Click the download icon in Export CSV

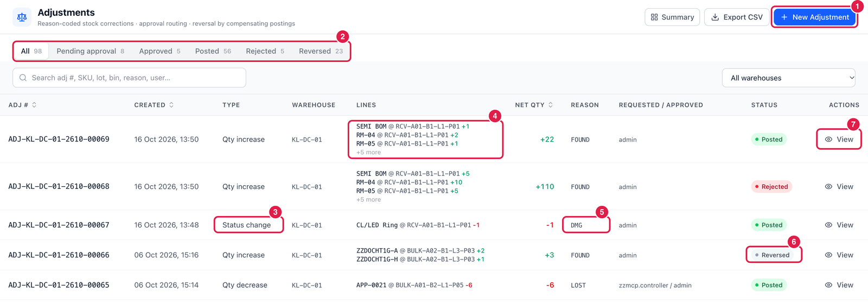715,17
